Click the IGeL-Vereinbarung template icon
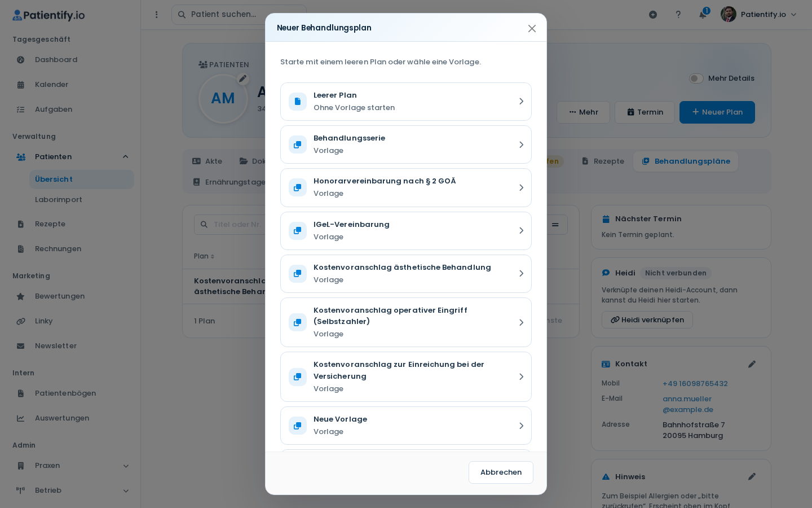 pos(298,231)
